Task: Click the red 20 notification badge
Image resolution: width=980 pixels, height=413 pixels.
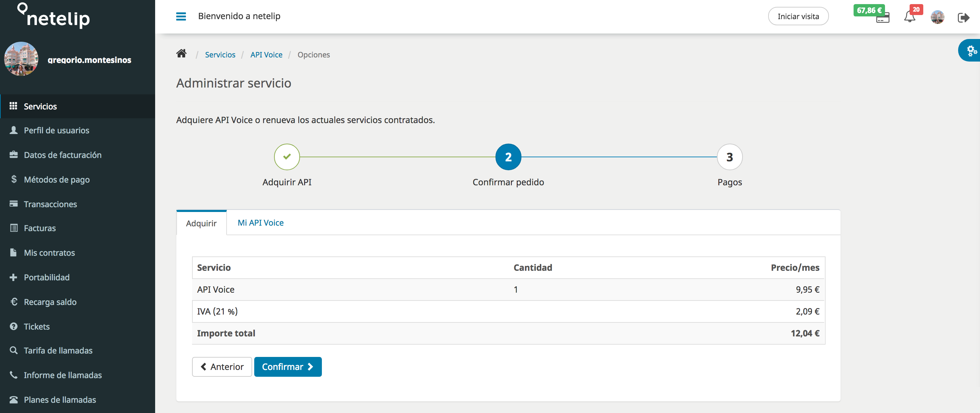Action: (916, 10)
